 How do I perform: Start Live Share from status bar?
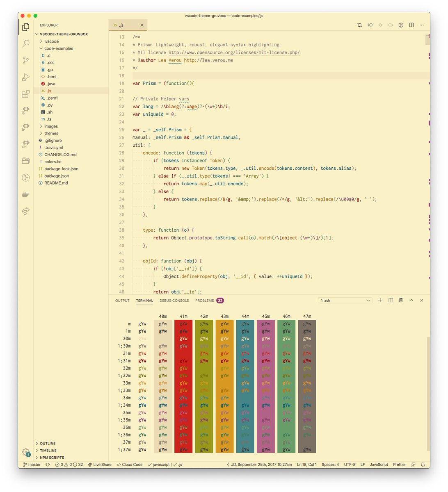100,465
